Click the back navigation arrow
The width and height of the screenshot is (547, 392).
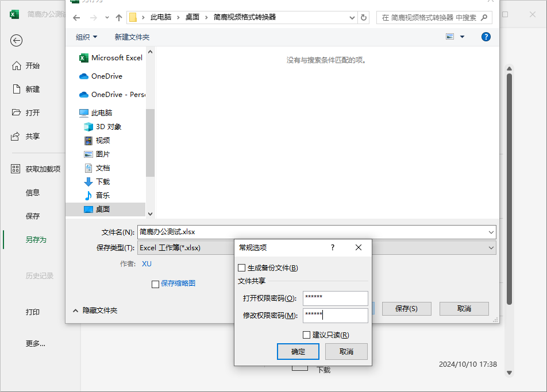pyautogui.click(x=75, y=17)
